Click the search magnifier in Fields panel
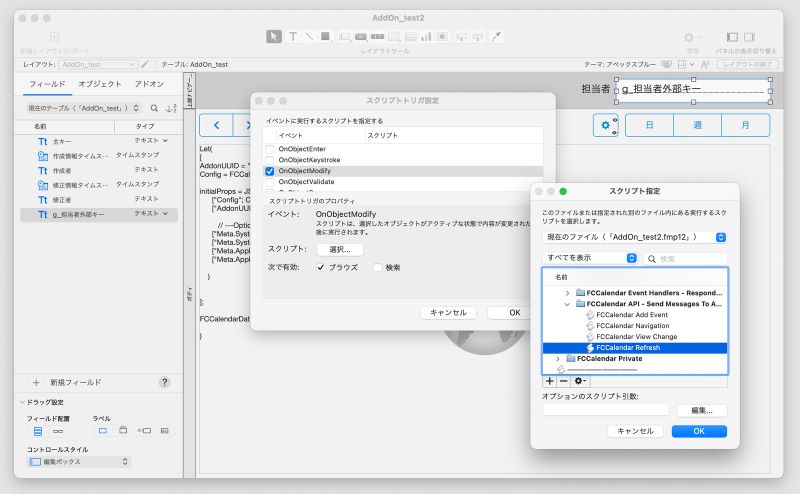The width and height of the screenshot is (800, 494). click(x=154, y=108)
